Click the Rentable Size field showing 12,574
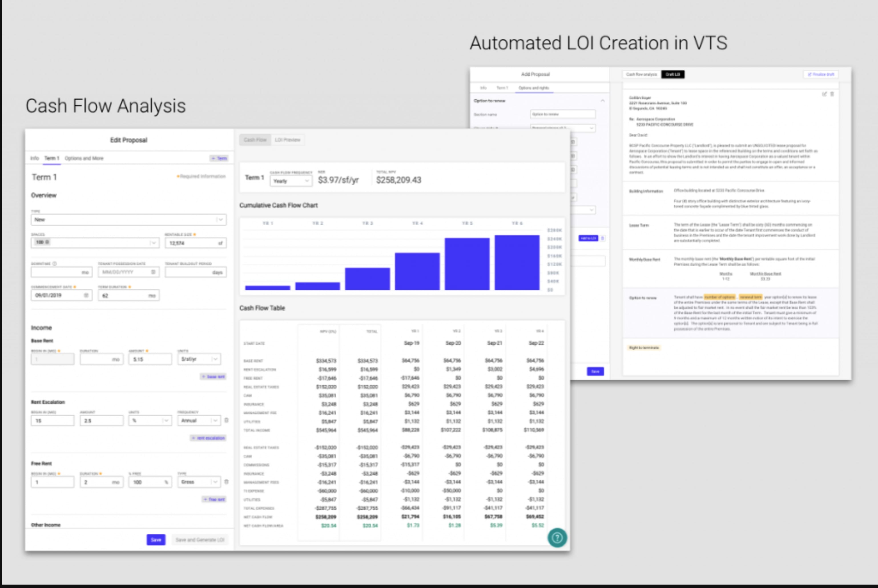 [196, 243]
